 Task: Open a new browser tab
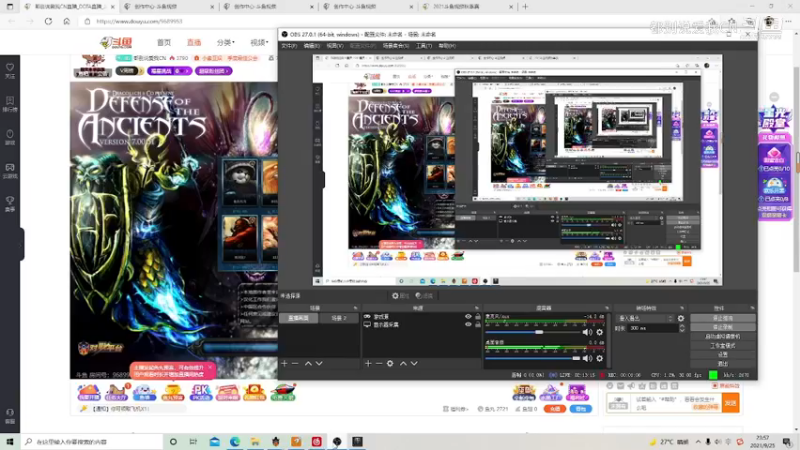click(x=525, y=7)
